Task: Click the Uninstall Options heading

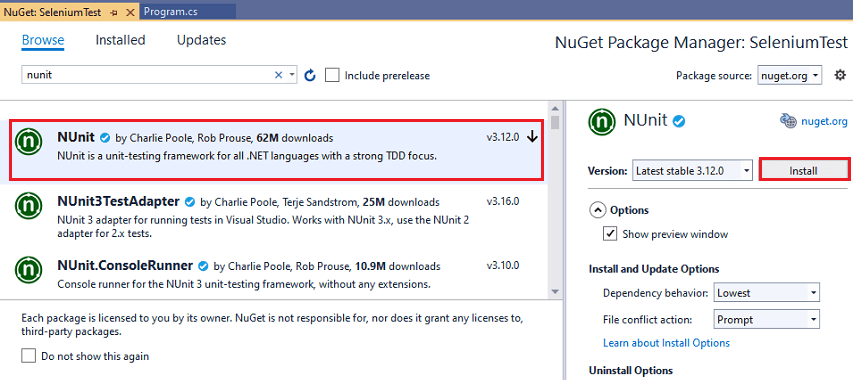Action: [x=631, y=371]
